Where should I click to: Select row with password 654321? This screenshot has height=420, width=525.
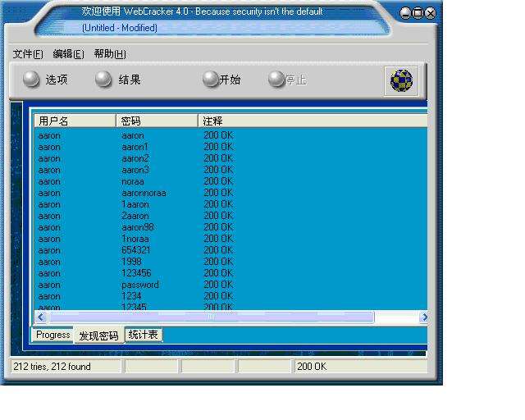(231, 250)
